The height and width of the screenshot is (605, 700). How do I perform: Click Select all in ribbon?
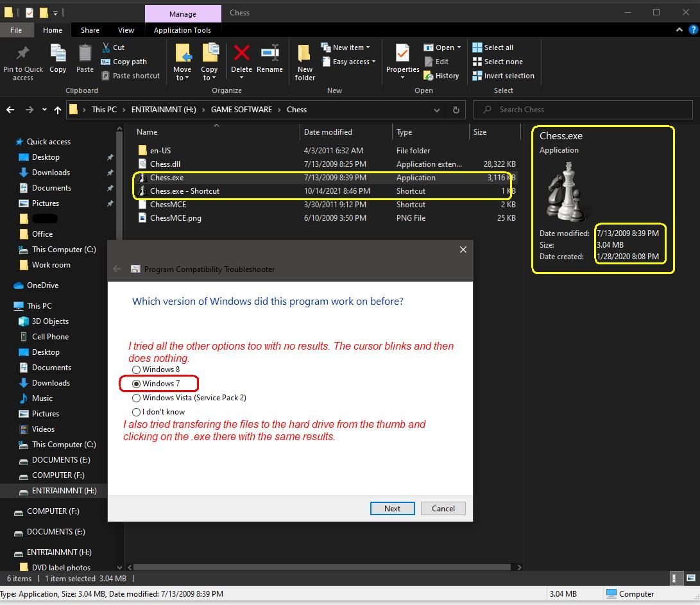(x=493, y=47)
